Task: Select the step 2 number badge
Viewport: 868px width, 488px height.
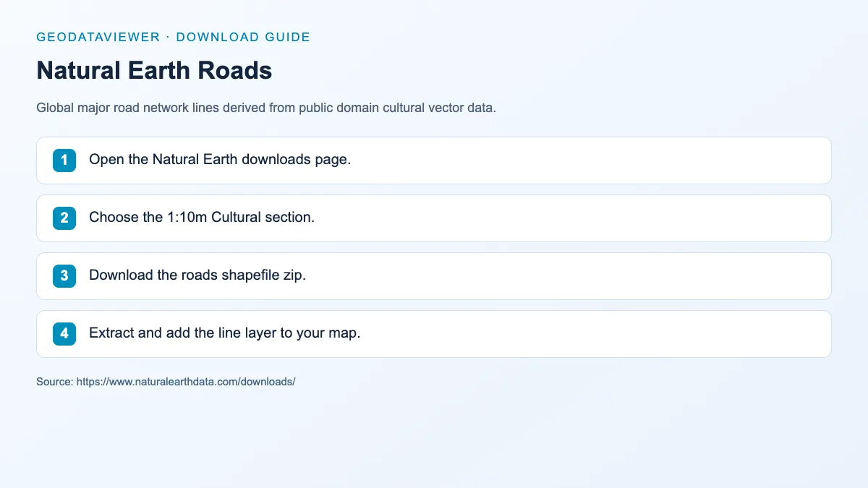Action: tap(64, 218)
